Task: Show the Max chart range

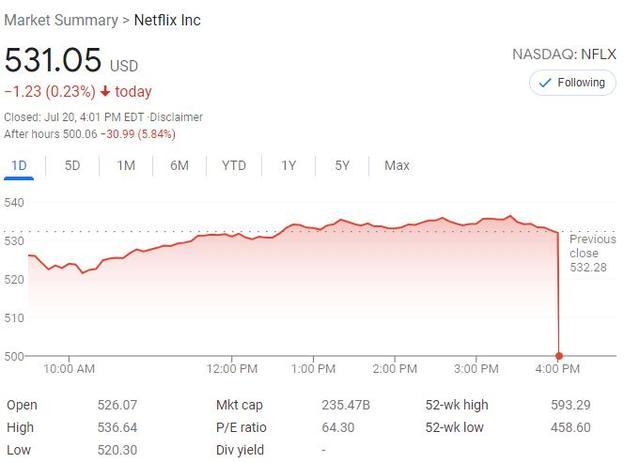Action: click(397, 166)
